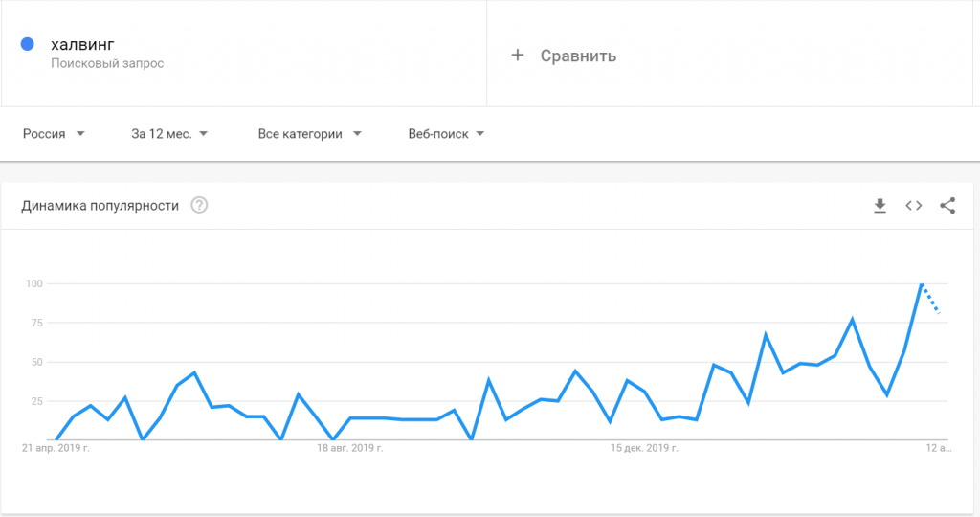This screenshot has height=517, width=980.
Task: Click the blue dot beside халвинг
Action: click(x=28, y=44)
